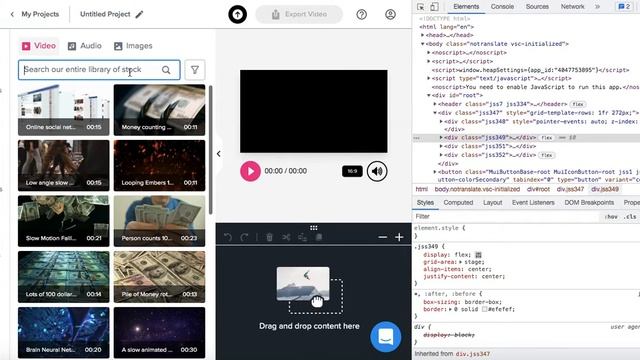Mute preview with speaker icon
Viewport: 640px width, 360px height.
(377, 171)
